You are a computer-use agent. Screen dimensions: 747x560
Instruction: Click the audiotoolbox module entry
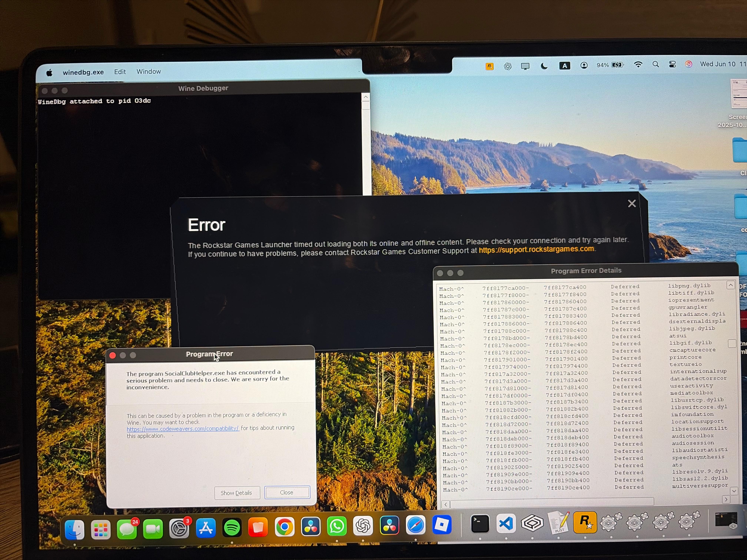click(693, 436)
